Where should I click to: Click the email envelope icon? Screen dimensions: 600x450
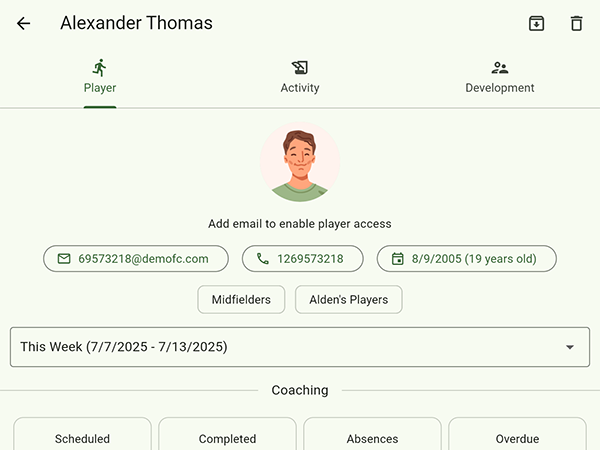64,259
